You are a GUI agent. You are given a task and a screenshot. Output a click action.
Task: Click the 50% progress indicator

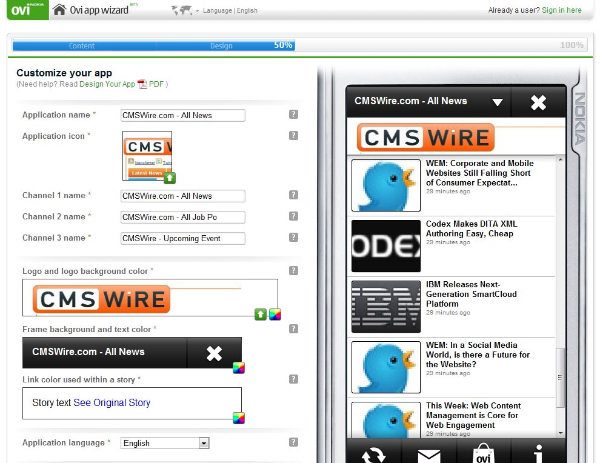(x=283, y=45)
